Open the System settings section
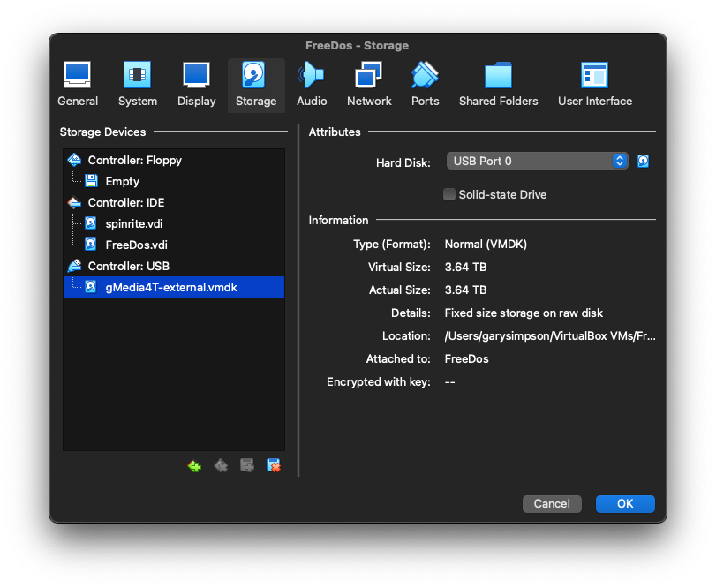This screenshot has height=588, width=716. click(138, 85)
